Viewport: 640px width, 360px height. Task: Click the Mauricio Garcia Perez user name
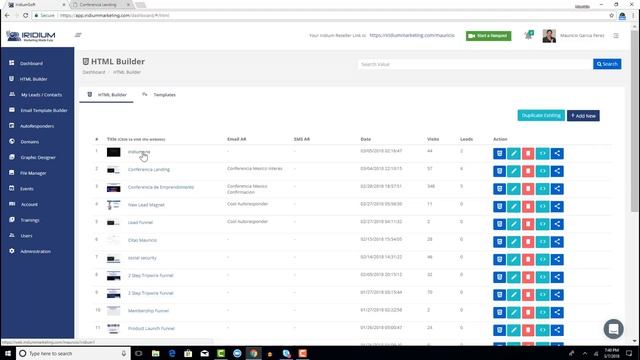[x=582, y=36]
